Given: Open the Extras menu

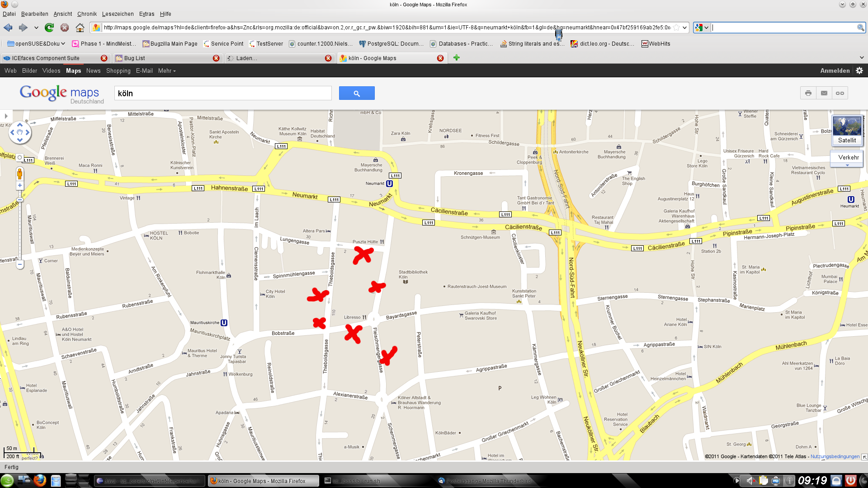Looking at the screenshot, I should (x=146, y=14).
